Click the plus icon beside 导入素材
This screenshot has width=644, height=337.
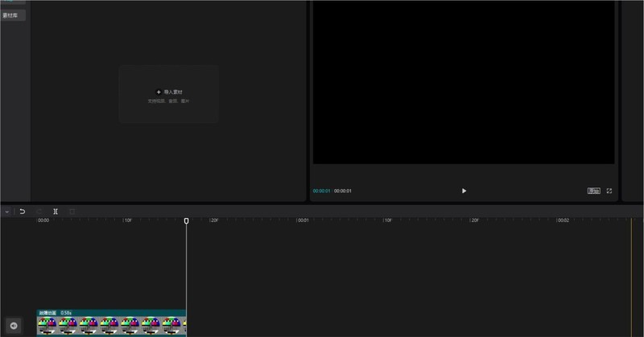pos(158,92)
